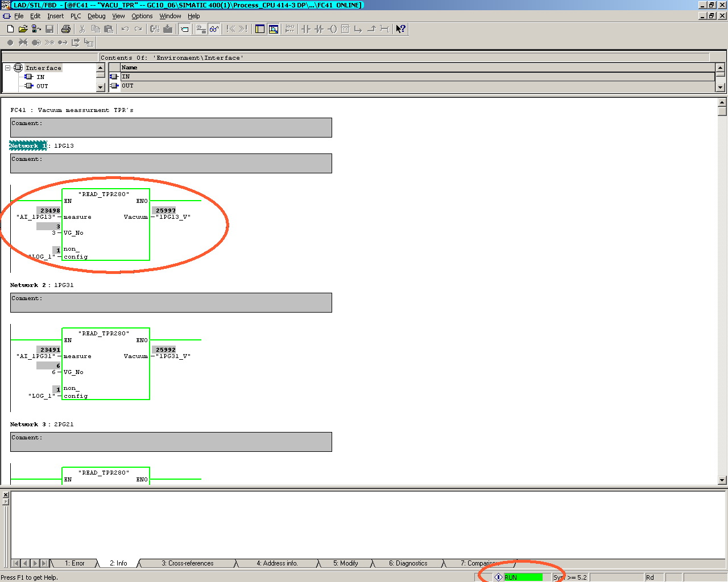Click the Download to PLC icon
This screenshot has height=582, width=728.
click(x=168, y=29)
